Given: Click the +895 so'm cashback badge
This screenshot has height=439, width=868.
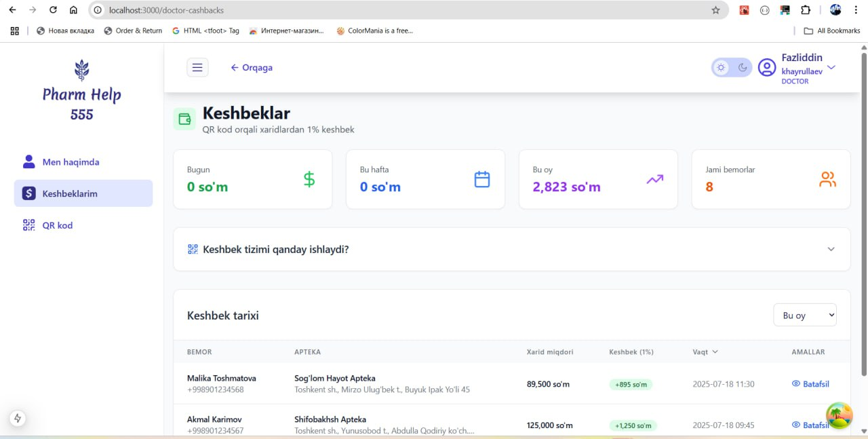Looking at the screenshot, I should coord(631,384).
